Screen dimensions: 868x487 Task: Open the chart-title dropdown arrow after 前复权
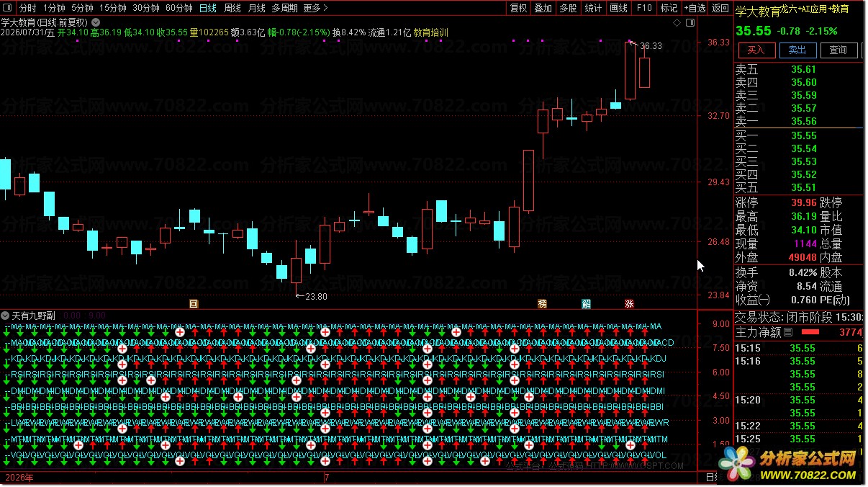(x=95, y=22)
